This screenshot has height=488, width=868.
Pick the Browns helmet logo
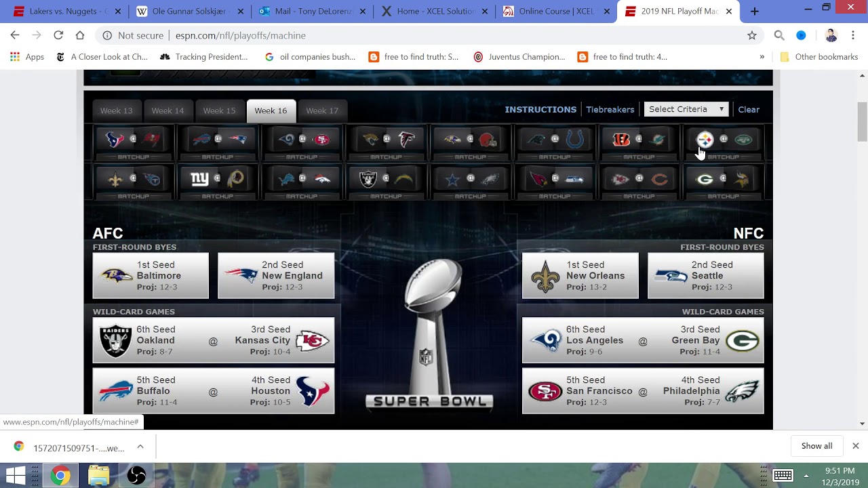pyautogui.click(x=488, y=140)
